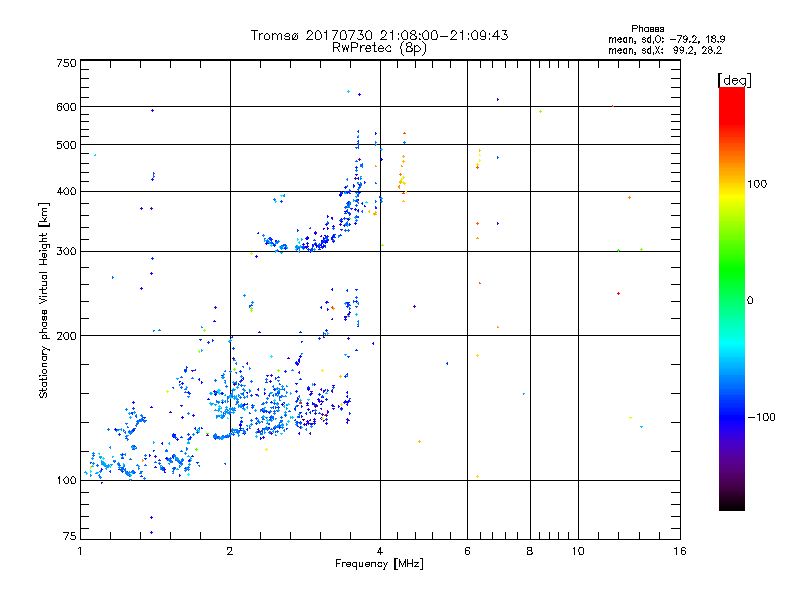Click the 'mean, sd,O: -79.2, 18.9' line

click(666, 39)
